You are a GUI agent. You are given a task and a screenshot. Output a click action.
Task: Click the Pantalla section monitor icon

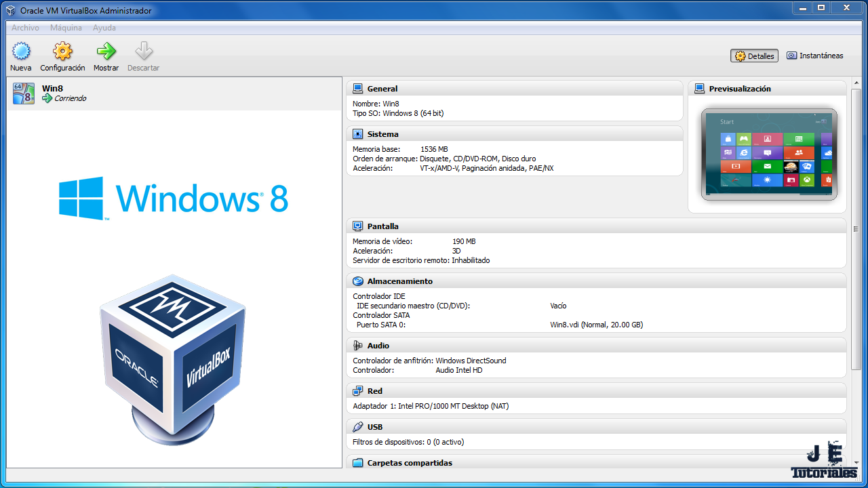[358, 226]
